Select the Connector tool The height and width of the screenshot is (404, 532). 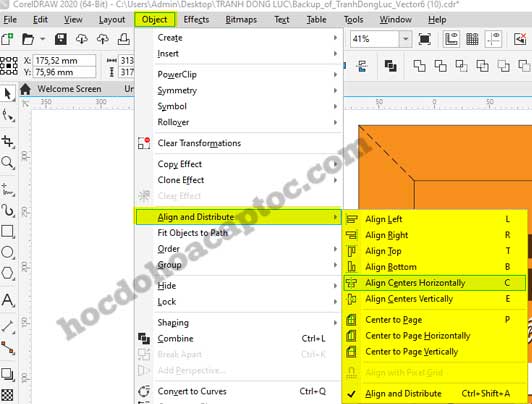coord(7,348)
